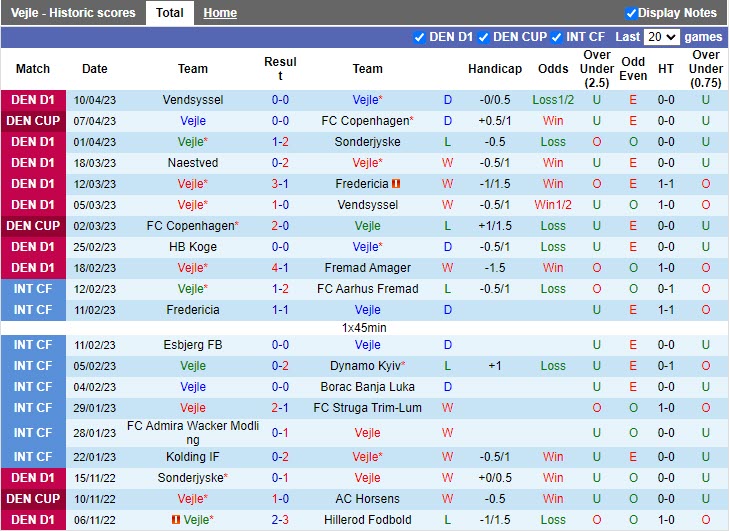
Task: Click the Odd Even column header
Action: coord(633,69)
